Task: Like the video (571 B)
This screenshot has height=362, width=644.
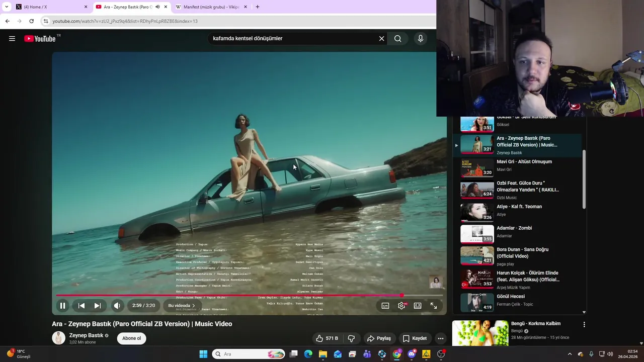Action: [x=327, y=338]
